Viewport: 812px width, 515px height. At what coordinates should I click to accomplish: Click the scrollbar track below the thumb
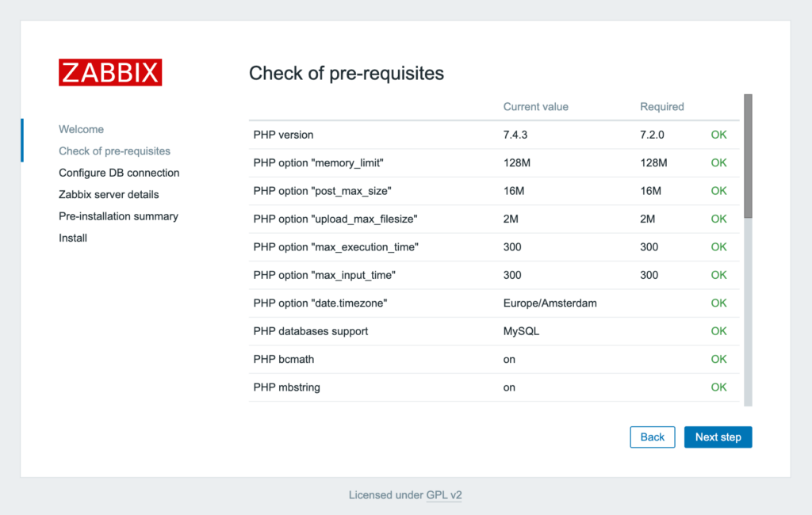coord(748,317)
